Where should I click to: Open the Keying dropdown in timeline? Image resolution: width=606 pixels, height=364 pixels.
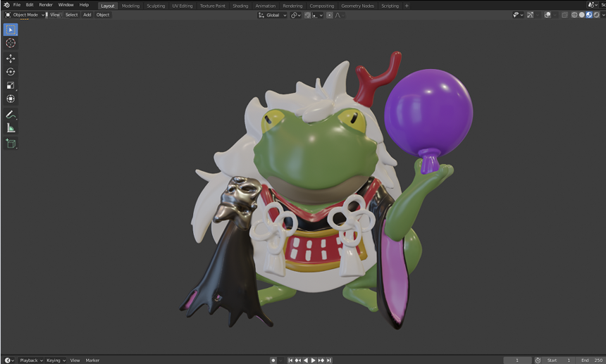(x=56, y=360)
